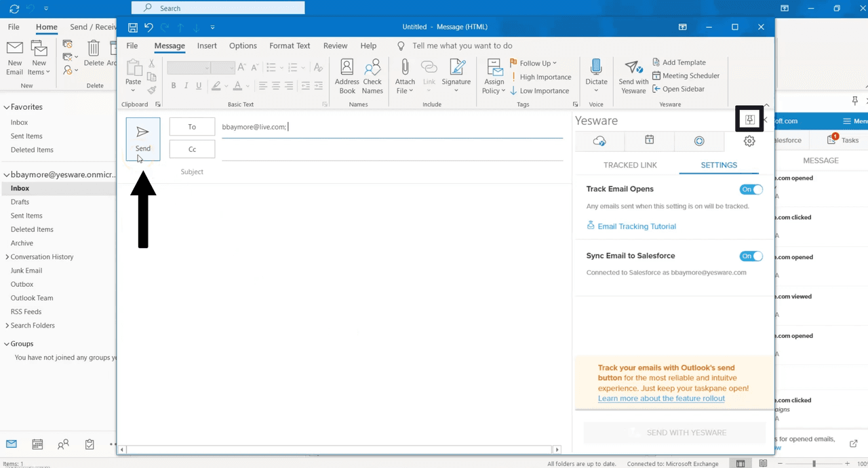
Task: Switch to the Tracked Link tab
Action: coord(630,165)
